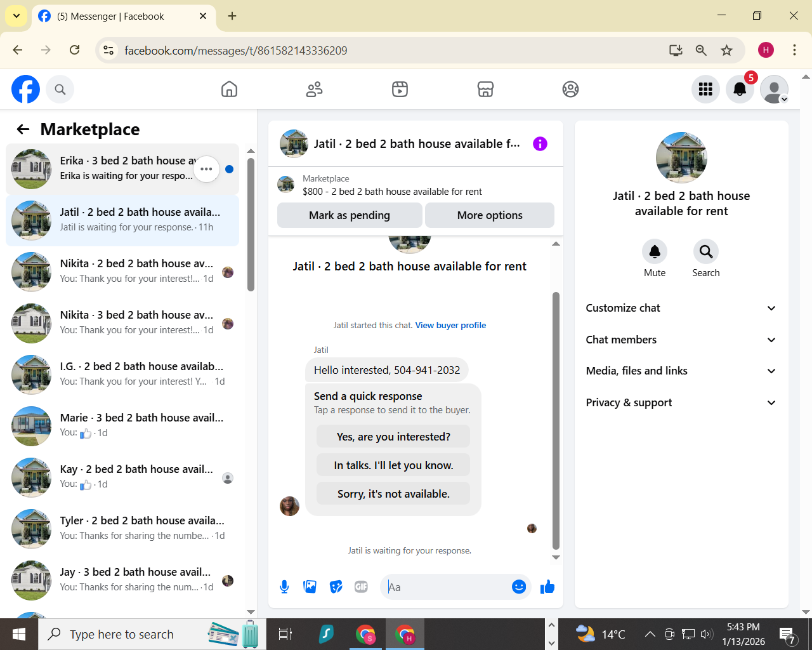
Task: Open the Marketplace storefront icon
Action: pyautogui.click(x=485, y=90)
